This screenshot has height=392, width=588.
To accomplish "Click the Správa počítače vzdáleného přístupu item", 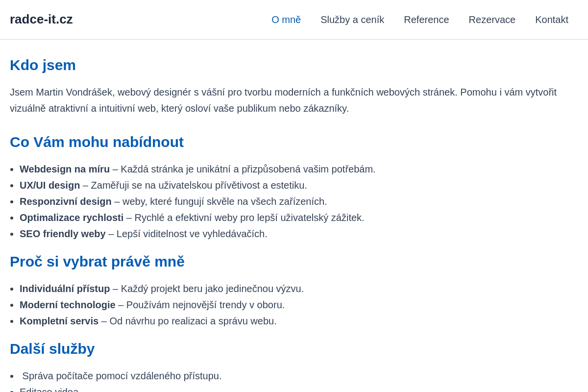I will click(x=122, y=376).
